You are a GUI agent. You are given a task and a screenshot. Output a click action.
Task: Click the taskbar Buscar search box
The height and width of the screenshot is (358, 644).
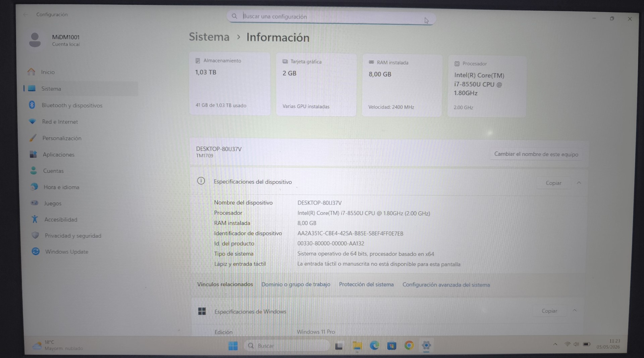pyautogui.click(x=287, y=346)
